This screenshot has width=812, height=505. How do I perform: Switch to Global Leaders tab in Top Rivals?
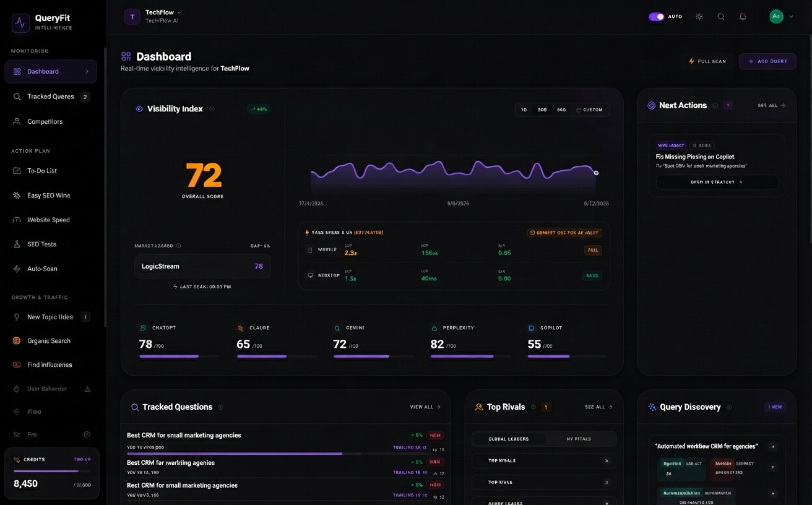point(509,439)
